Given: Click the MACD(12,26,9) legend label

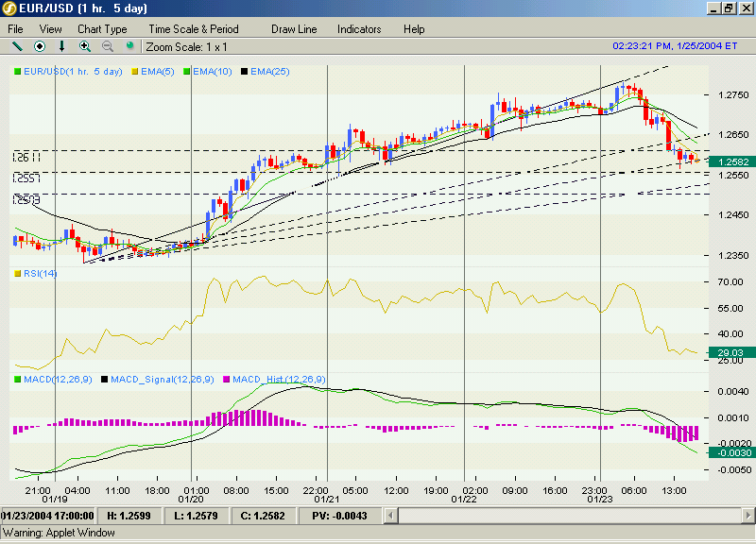Looking at the screenshot, I should (x=58, y=380).
